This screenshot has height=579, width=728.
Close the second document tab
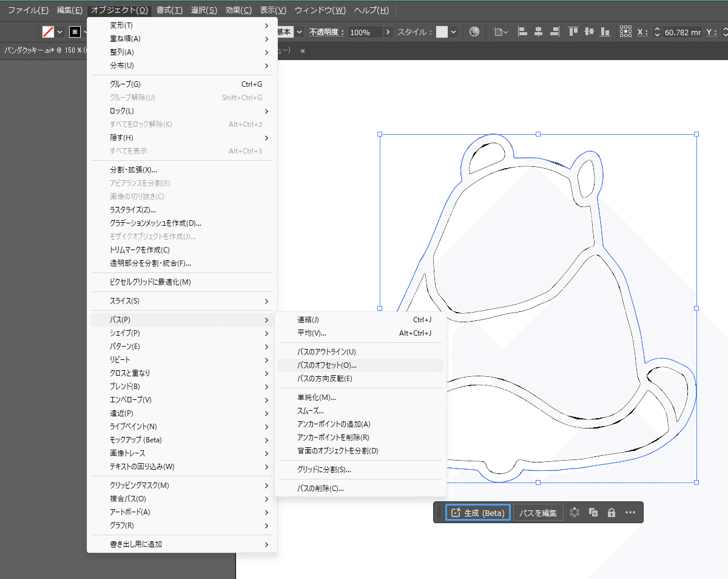coord(303,50)
